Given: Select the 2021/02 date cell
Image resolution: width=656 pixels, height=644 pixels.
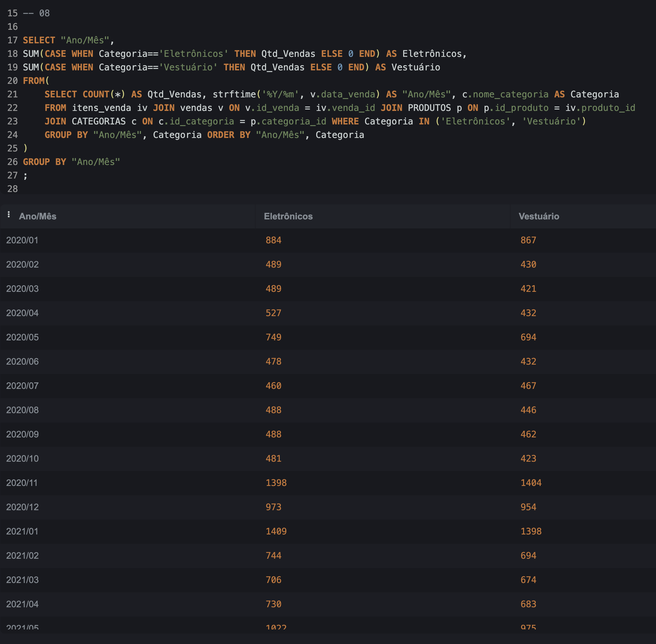Looking at the screenshot, I should tap(23, 556).
